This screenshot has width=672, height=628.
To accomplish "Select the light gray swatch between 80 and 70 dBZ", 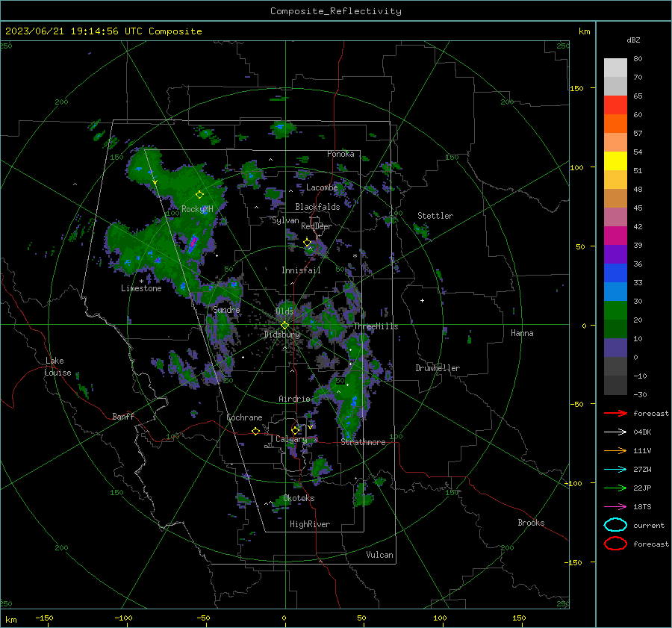I will (615, 68).
